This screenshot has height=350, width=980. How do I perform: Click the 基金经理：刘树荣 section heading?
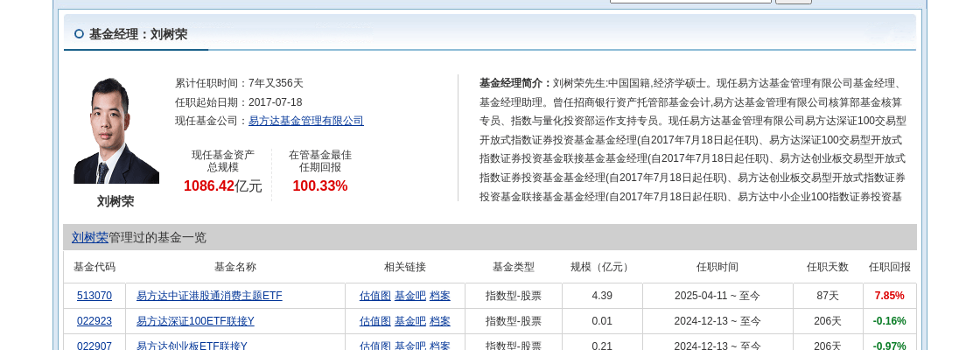coord(138,34)
